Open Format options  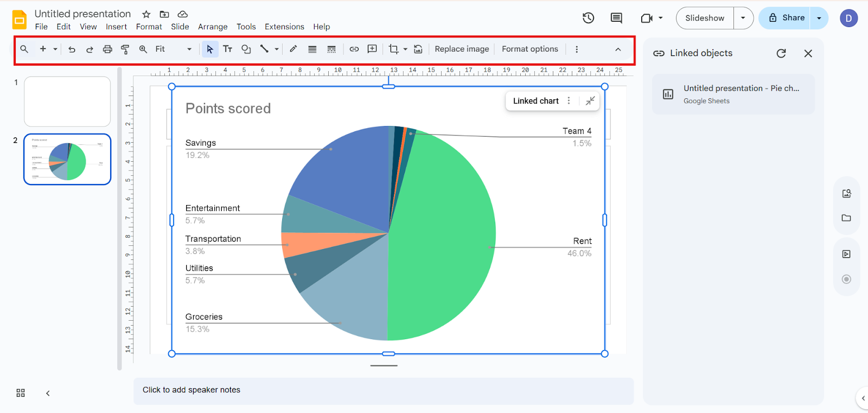tap(530, 49)
